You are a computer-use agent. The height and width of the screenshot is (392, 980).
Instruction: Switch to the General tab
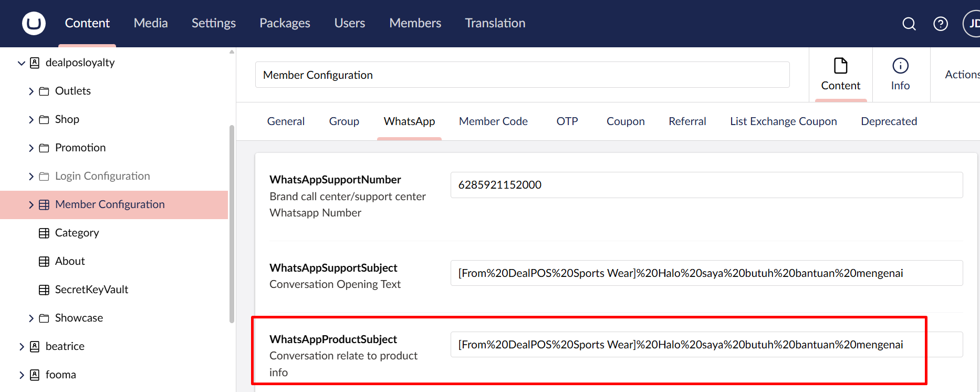[x=286, y=121]
